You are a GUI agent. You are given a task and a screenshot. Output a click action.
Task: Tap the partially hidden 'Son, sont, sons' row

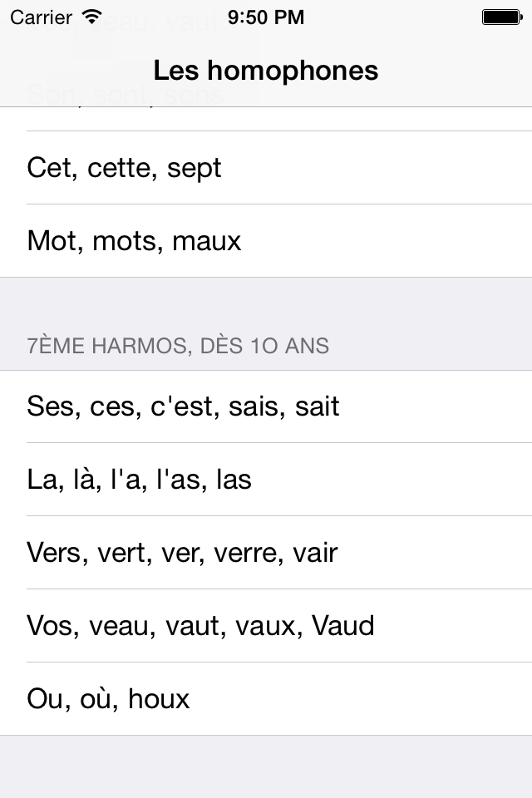click(126, 95)
